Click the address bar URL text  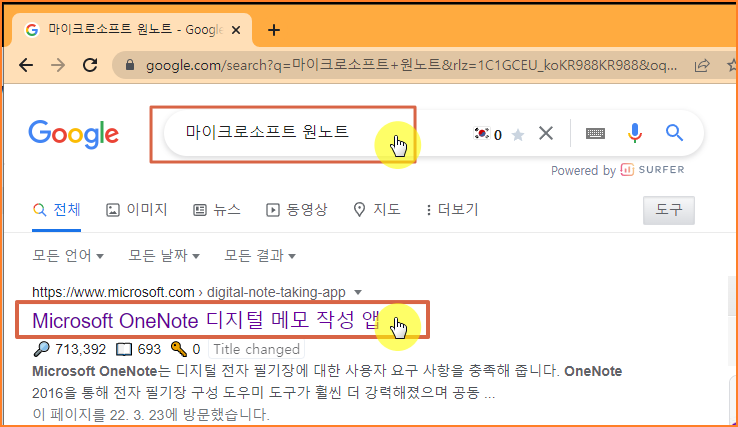[411, 65]
